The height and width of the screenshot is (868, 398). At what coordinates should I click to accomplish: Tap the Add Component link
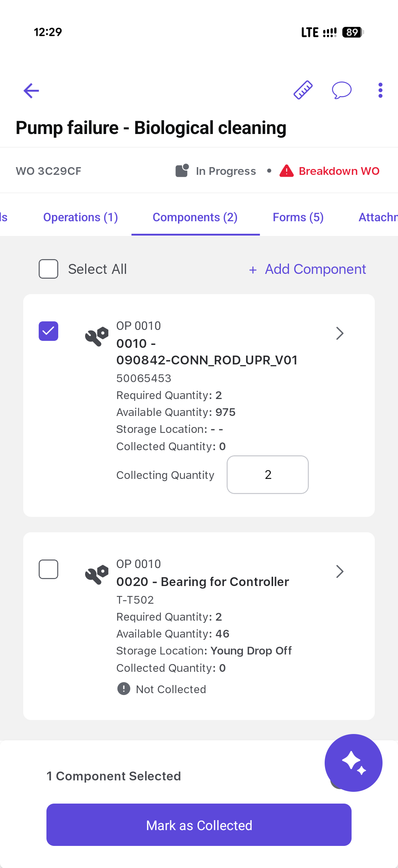point(308,269)
